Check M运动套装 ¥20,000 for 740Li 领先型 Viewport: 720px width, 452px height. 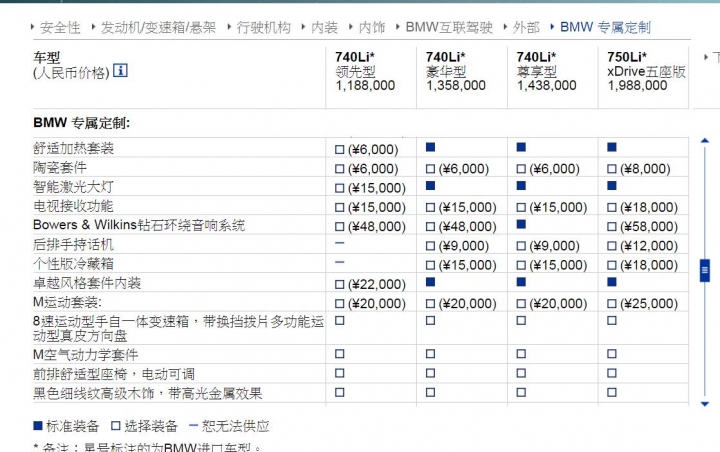340,304
